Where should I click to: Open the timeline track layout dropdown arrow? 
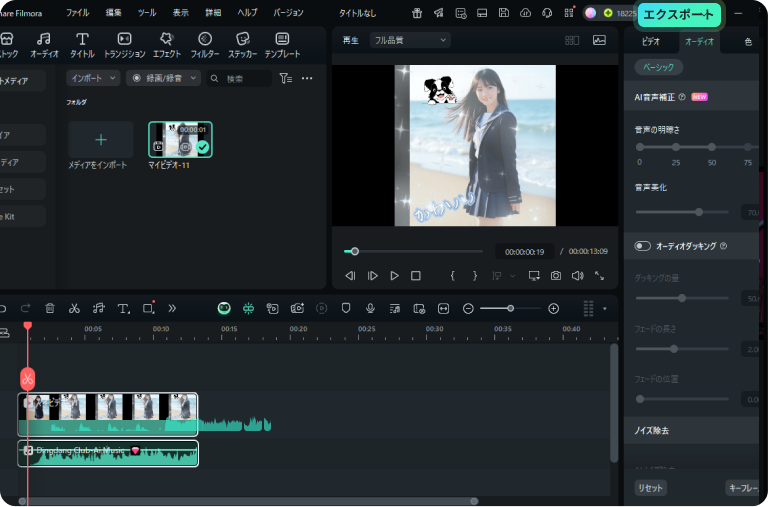pyautogui.click(x=604, y=309)
